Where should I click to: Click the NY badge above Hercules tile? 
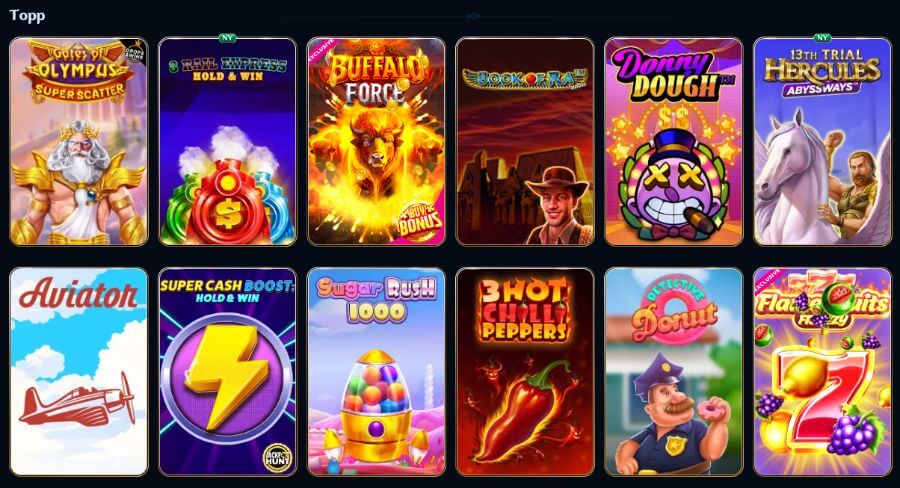coord(823,38)
